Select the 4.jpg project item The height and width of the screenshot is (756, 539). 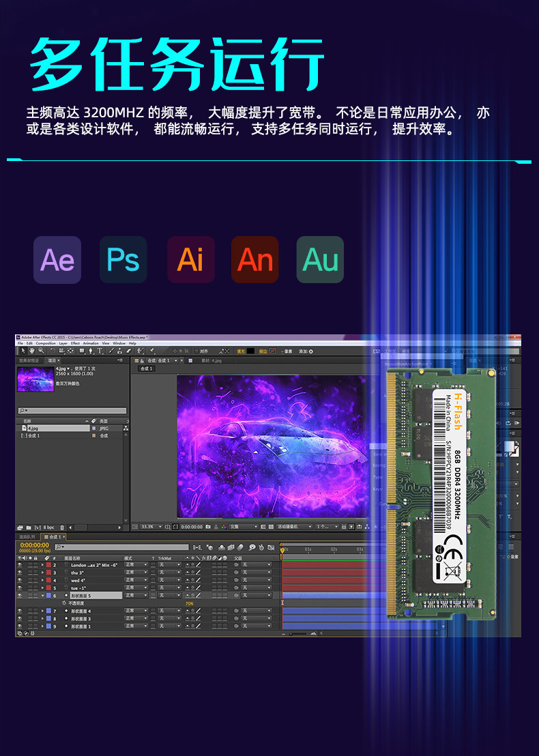pyautogui.click(x=55, y=428)
